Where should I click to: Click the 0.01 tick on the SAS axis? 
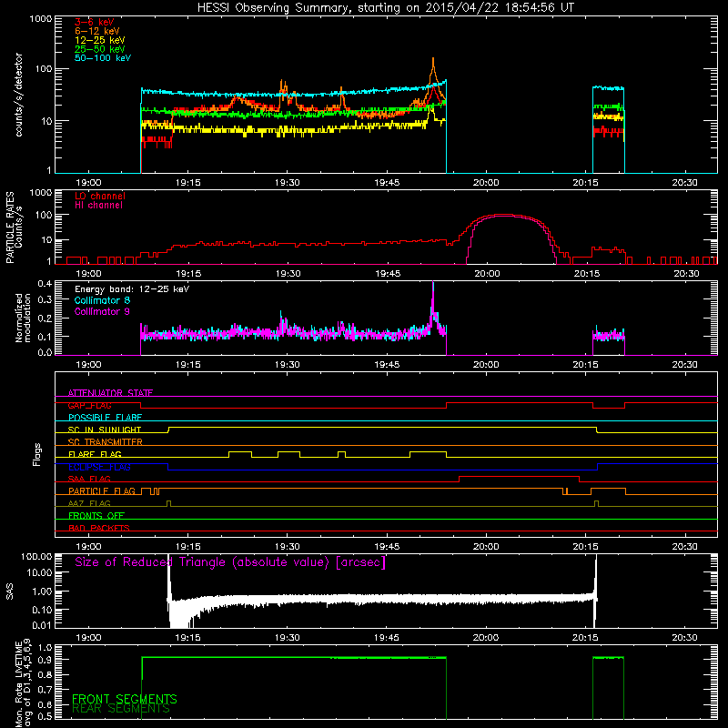click(42, 625)
